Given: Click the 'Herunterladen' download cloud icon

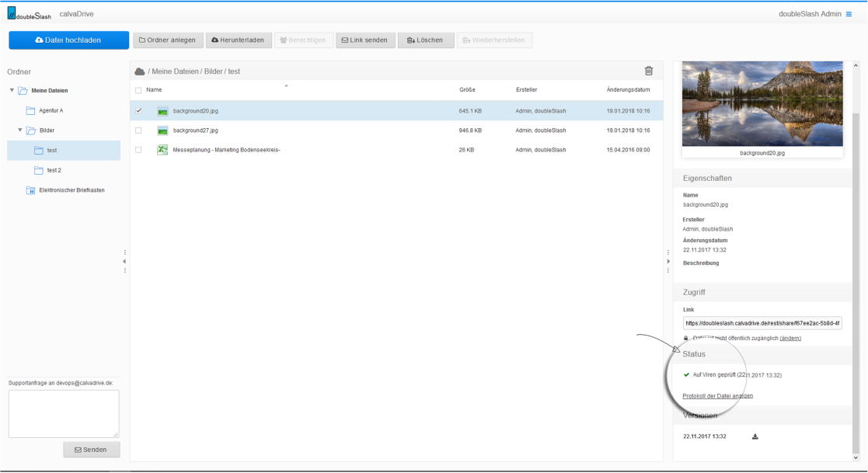Looking at the screenshot, I should [214, 40].
